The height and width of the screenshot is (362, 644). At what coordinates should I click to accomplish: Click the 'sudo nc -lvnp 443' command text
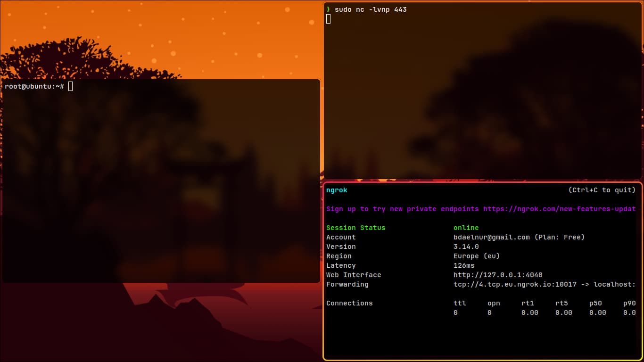tap(371, 9)
